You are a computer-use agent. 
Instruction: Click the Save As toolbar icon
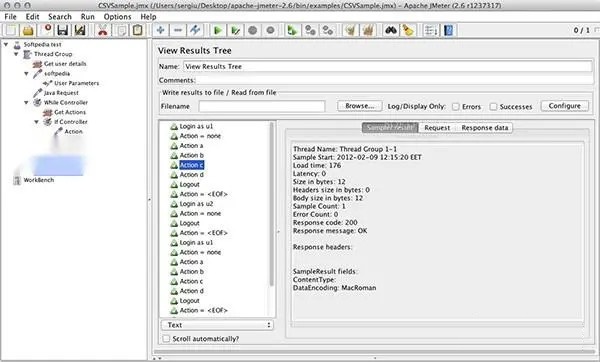pyautogui.click(x=80, y=30)
